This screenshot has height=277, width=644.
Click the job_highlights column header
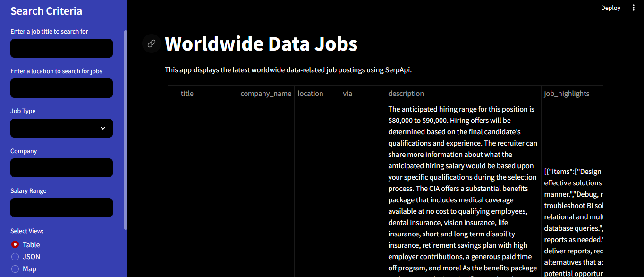pyautogui.click(x=567, y=93)
